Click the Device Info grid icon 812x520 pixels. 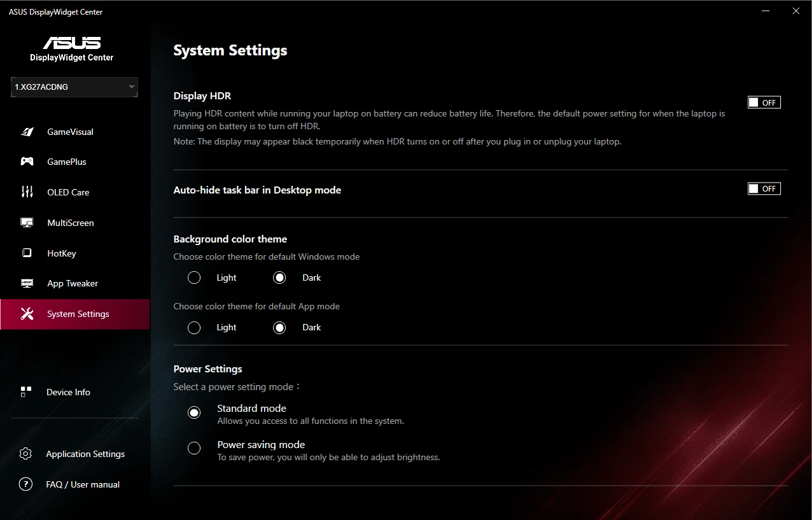(26, 392)
